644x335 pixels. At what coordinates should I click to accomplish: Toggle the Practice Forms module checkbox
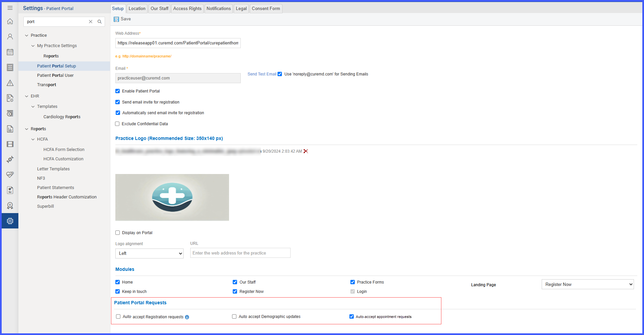click(352, 282)
